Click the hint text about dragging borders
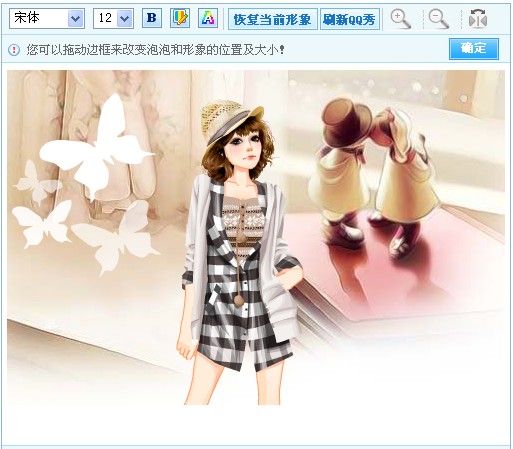Image resolution: width=513 pixels, height=449 pixels. pos(156,50)
